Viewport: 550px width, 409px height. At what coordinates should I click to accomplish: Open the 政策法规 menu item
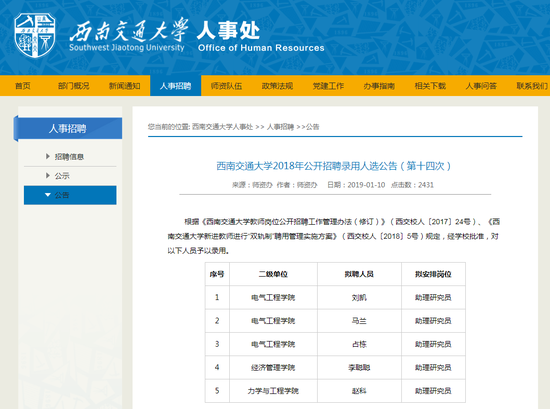coord(277,86)
